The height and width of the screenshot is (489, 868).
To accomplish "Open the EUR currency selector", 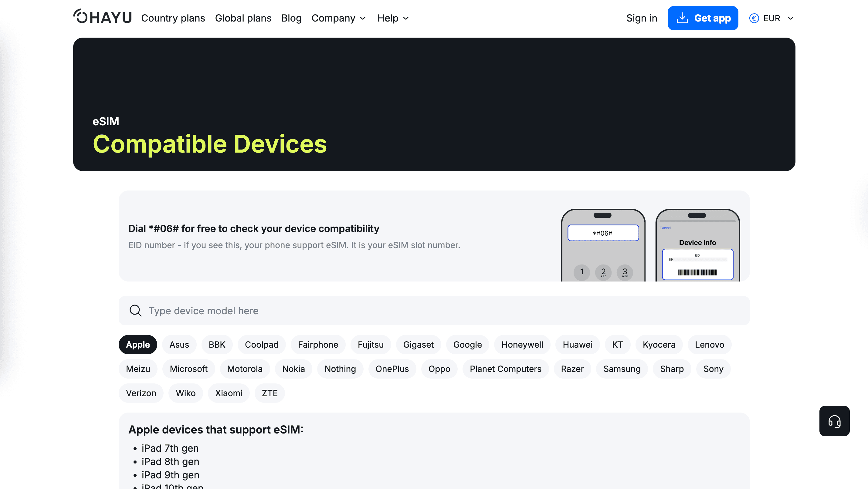I will pyautogui.click(x=771, y=18).
